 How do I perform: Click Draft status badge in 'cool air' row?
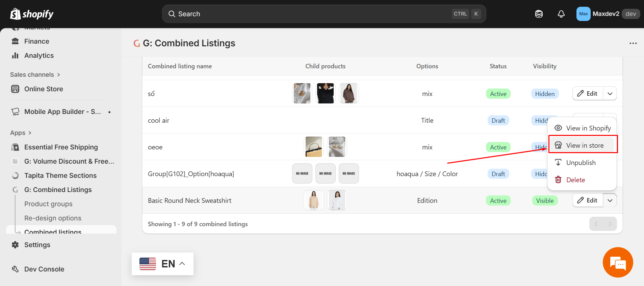pyautogui.click(x=498, y=120)
